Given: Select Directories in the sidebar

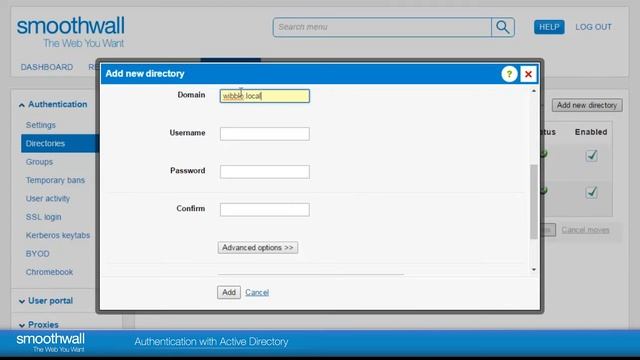Looking at the screenshot, I should pos(60,144).
